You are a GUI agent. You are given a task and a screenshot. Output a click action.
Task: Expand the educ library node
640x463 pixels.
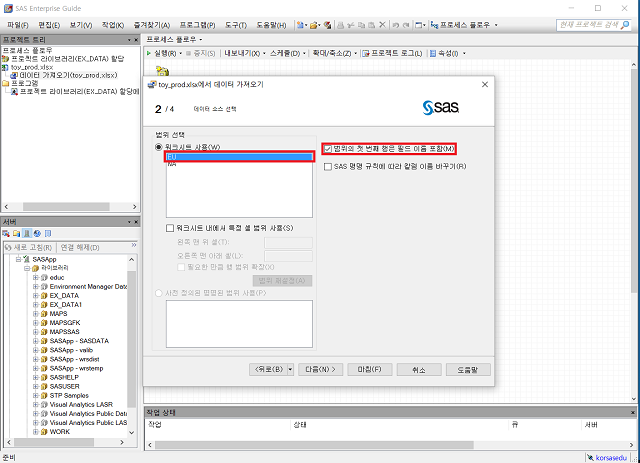pyautogui.click(x=36, y=278)
